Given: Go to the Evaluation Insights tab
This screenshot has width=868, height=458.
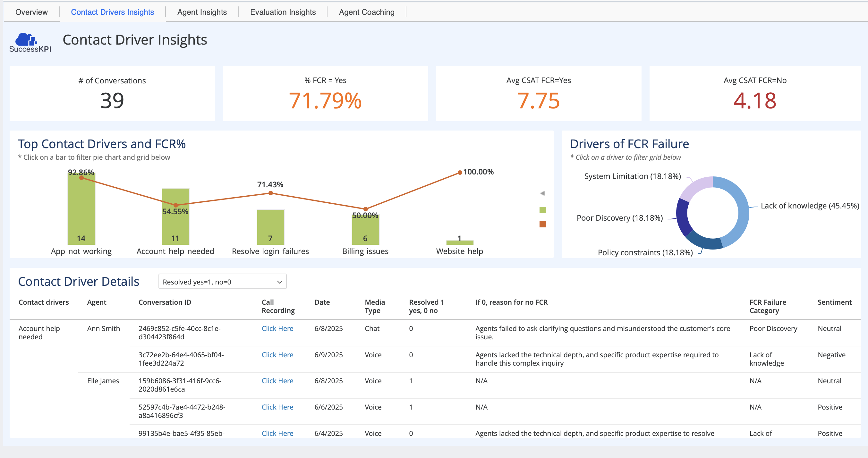Looking at the screenshot, I should (283, 12).
